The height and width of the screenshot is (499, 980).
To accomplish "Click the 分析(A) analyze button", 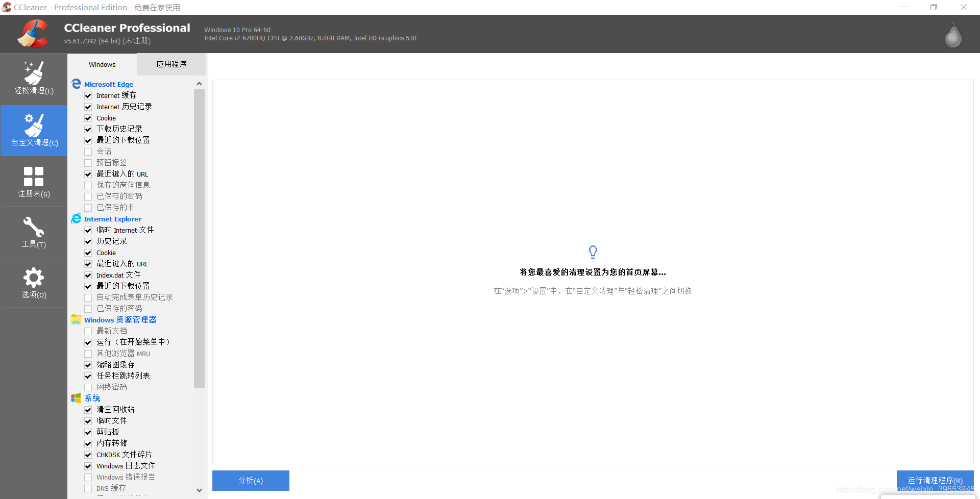I will pos(251,481).
